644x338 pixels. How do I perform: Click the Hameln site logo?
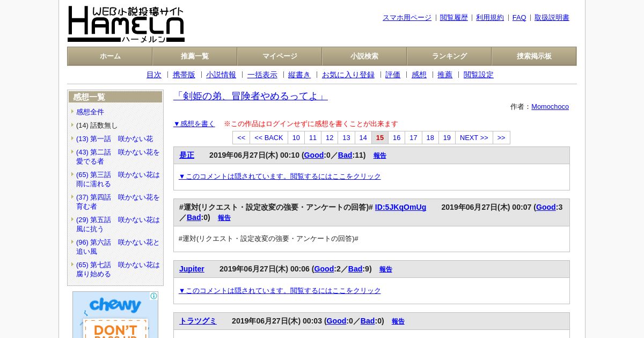(126, 24)
